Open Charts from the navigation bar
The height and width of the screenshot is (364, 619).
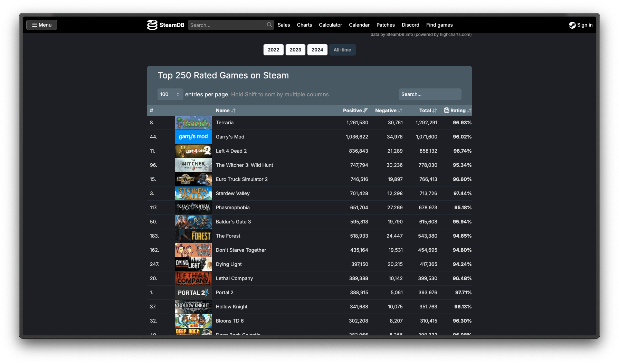click(x=304, y=25)
